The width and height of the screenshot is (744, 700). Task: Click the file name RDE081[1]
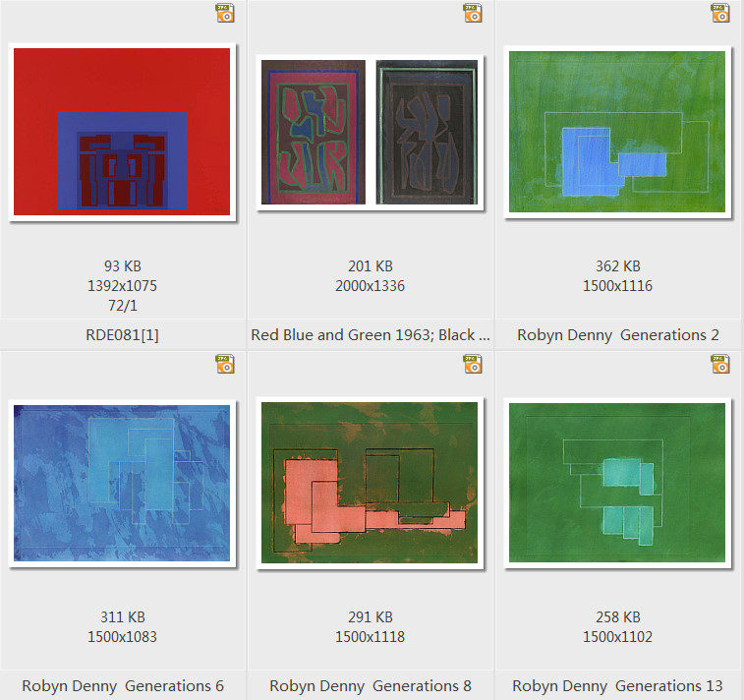[123, 335]
